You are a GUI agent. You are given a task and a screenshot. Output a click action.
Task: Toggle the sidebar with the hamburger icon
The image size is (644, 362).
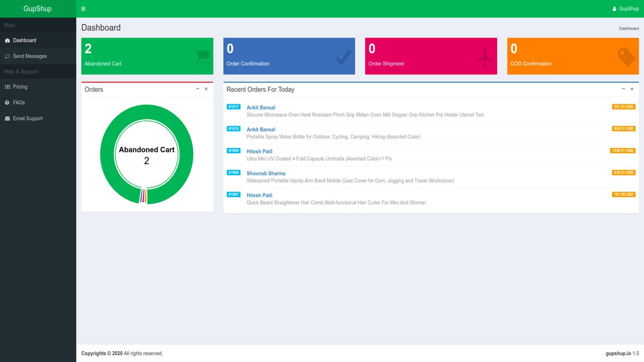[83, 9]
